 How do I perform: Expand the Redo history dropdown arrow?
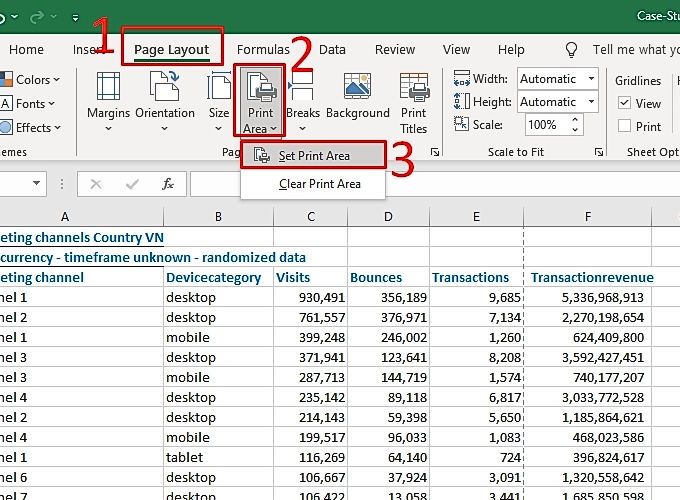(x=54, y=16)
